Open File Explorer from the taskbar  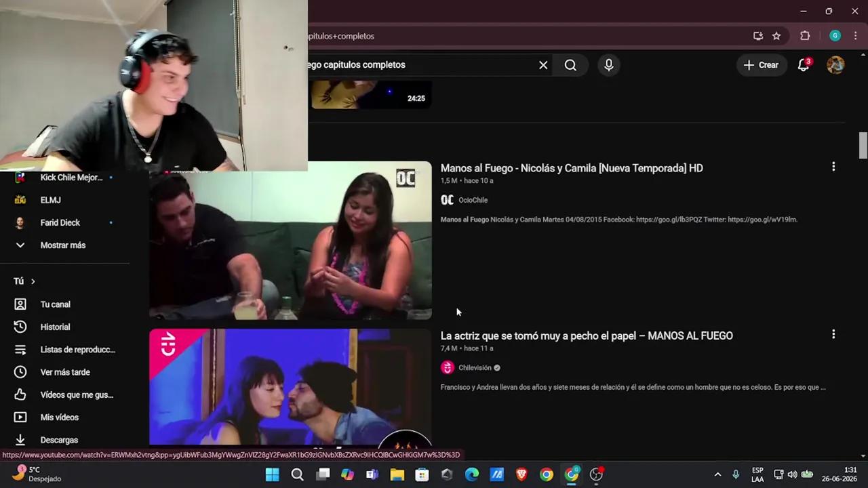397,474
